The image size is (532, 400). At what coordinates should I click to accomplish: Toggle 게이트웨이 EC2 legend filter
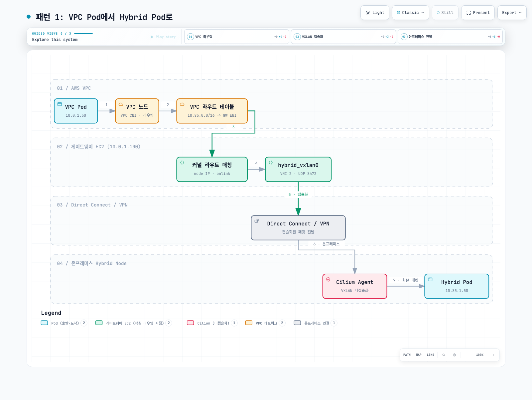(x=134, y=323)
